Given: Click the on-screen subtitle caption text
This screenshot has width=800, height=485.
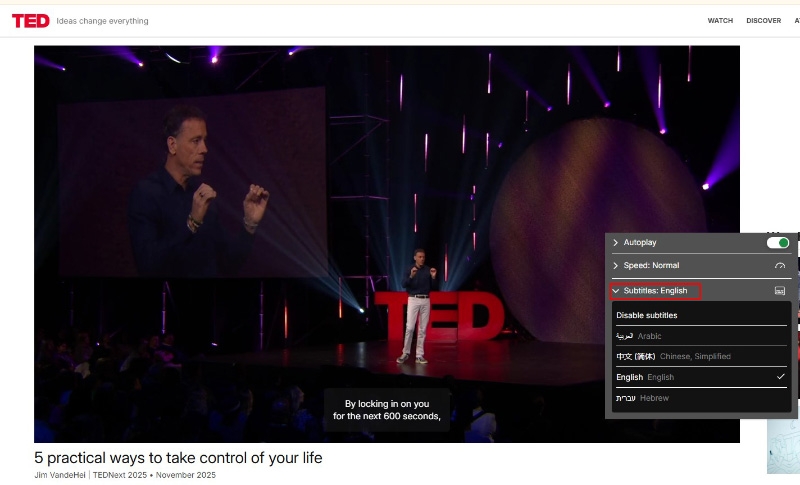Looking at the screenshot, I should (387, 410).
